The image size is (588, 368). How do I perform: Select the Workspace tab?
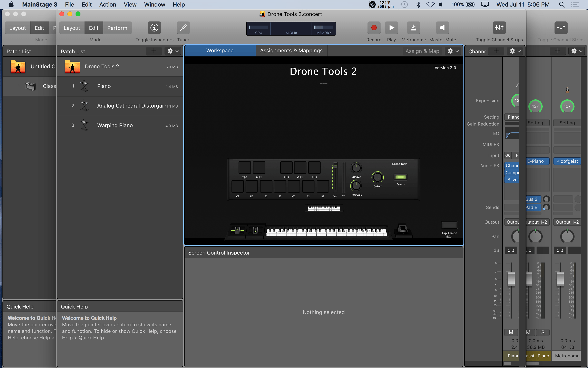click(x=220, y=51)
